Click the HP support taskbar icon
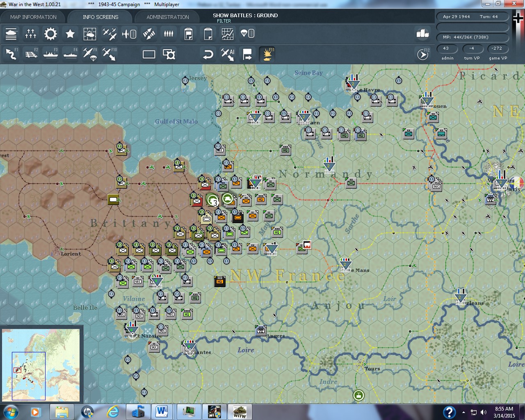Image resolution: width=525 pixels, height=420 pixels. 87,412
